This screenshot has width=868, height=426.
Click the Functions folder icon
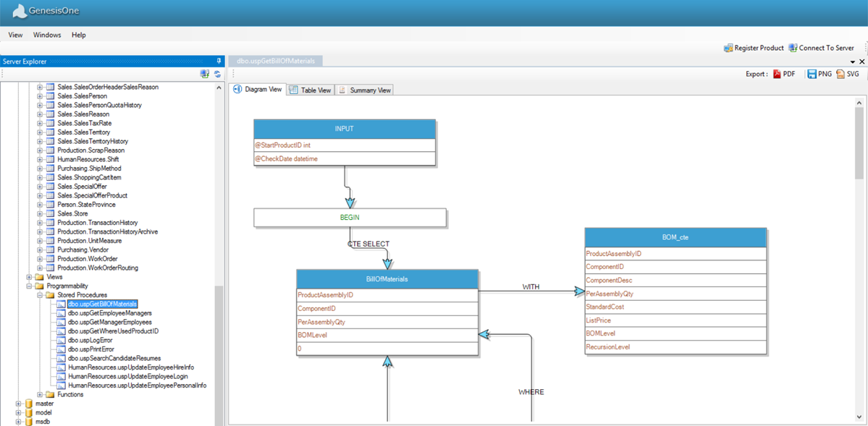point(50,394)
